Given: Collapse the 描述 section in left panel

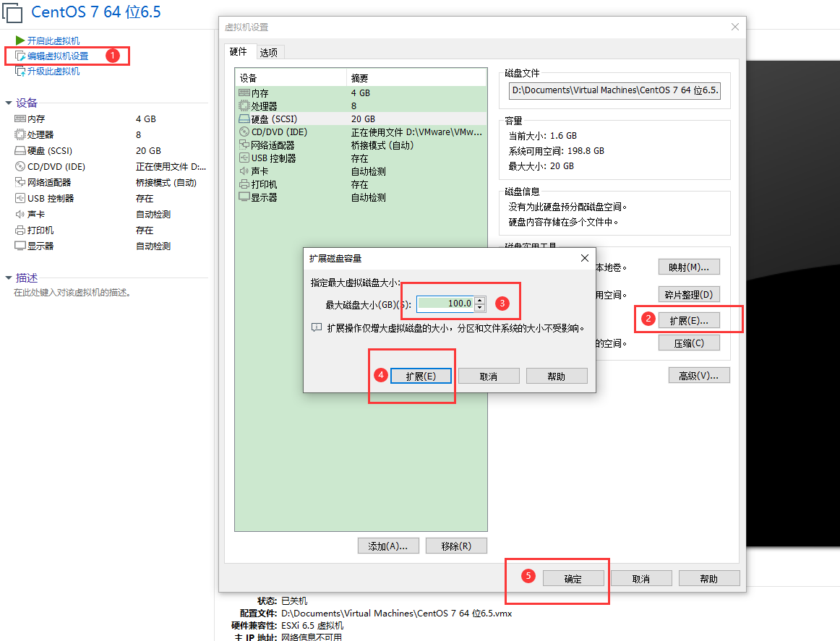Looking at the screenshot, I should 9,278.
